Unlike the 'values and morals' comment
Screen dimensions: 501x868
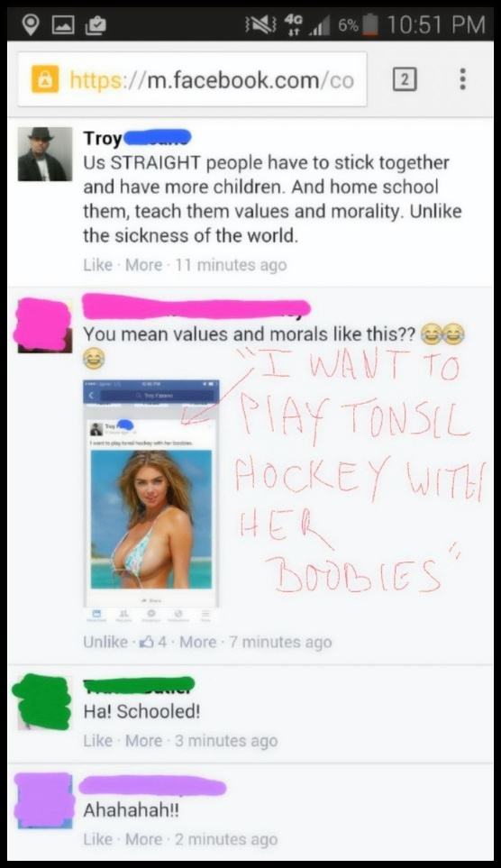pos(105,642)
